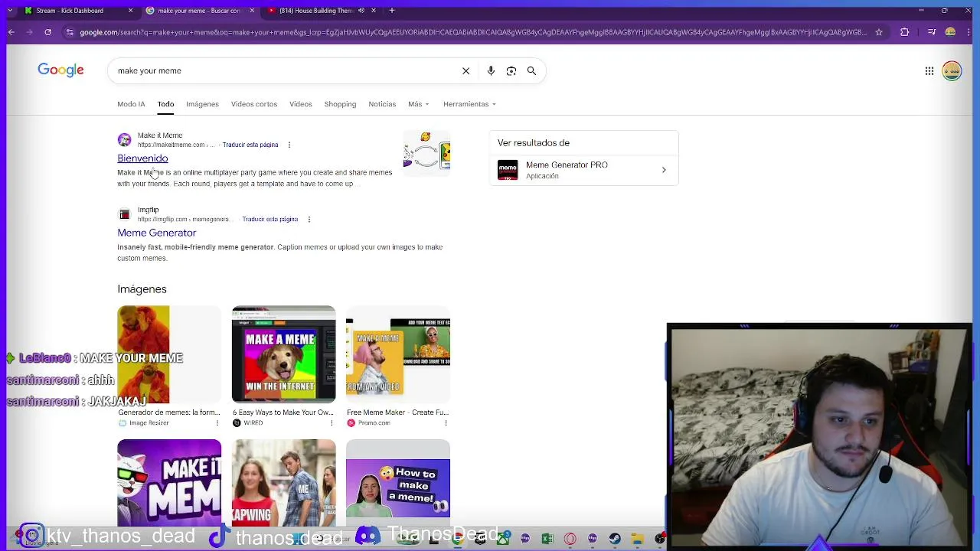Open the browser profile avatar in toolbar

pos(950,32)
